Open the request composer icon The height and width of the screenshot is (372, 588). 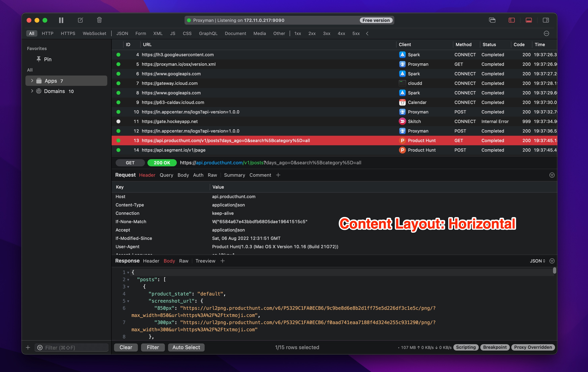coord(80,20)
